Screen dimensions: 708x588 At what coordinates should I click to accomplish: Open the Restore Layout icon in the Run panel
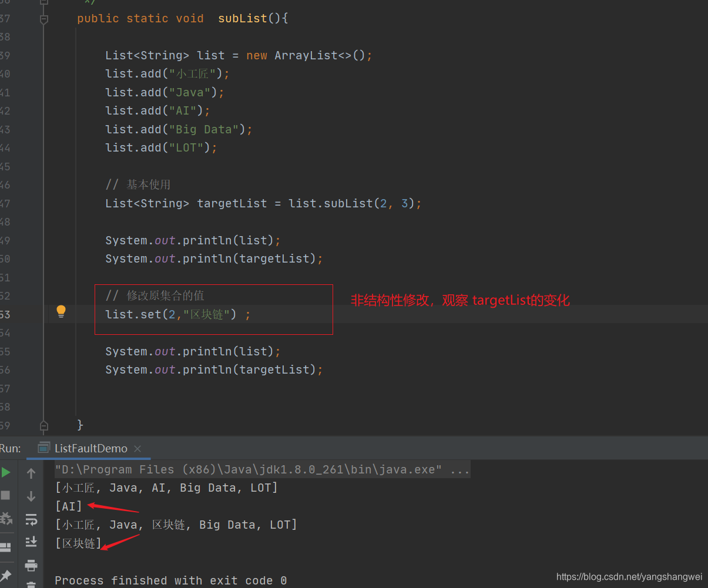[5, 547]
